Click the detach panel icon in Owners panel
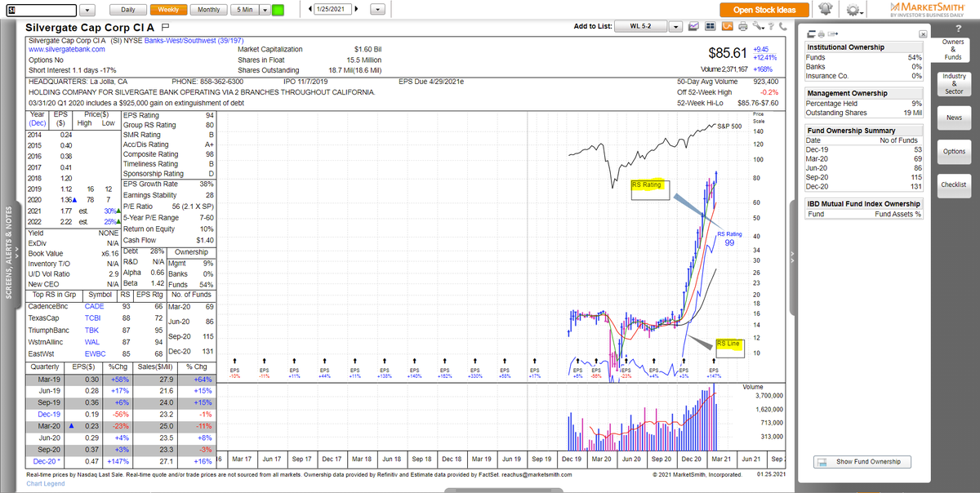Screen dimensions: 980x493 (810, 34)
